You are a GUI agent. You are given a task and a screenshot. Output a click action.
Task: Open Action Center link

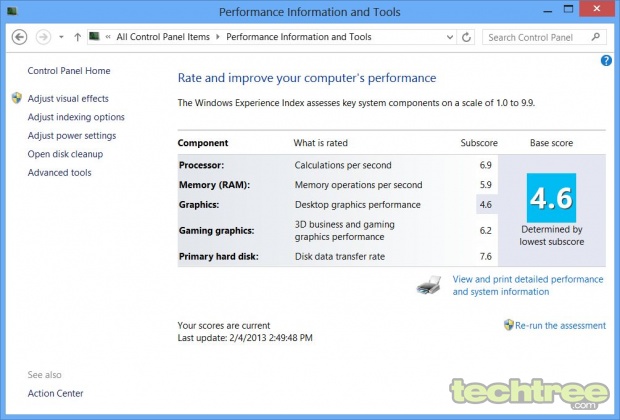(x=55, y=394)
